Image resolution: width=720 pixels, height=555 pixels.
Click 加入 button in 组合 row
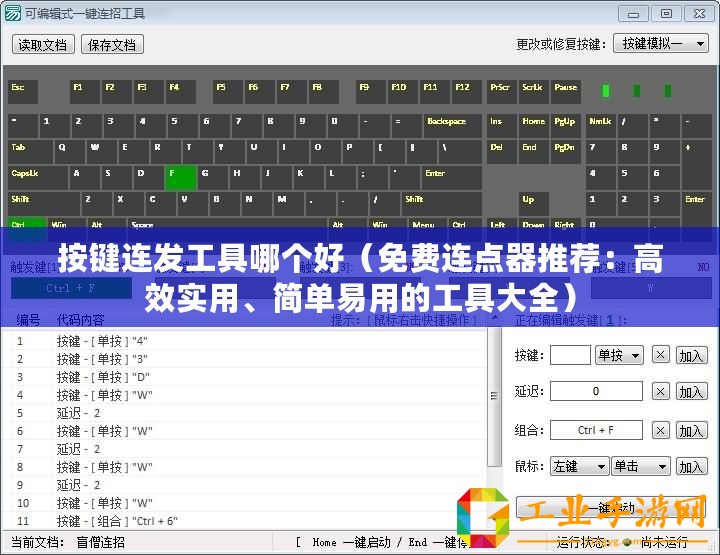click(x=691, y=431)
